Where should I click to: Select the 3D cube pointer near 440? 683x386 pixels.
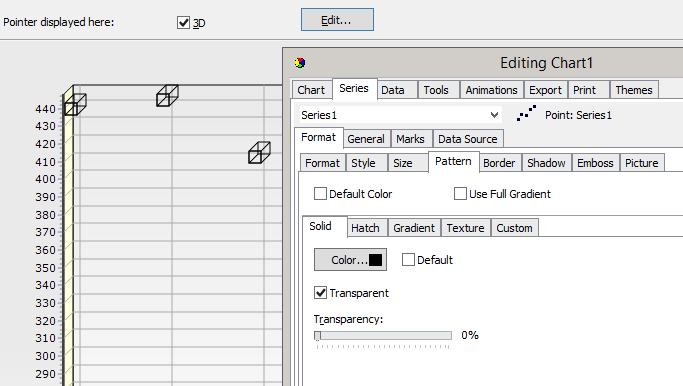pyautogui.click(x=75, y=105)
